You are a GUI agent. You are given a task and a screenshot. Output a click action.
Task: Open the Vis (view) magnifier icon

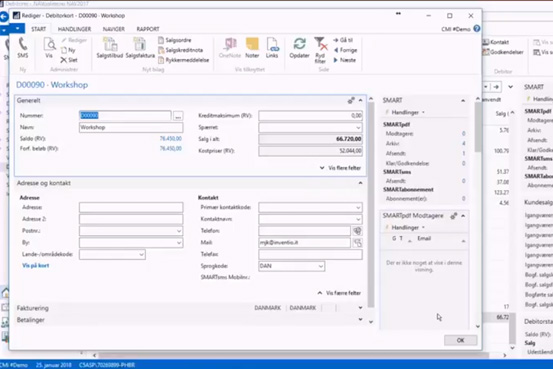pos(49,48)
